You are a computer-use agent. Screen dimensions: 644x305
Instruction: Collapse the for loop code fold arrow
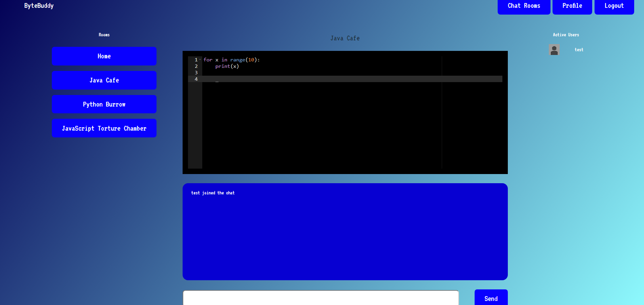click(x=200, y=60)
